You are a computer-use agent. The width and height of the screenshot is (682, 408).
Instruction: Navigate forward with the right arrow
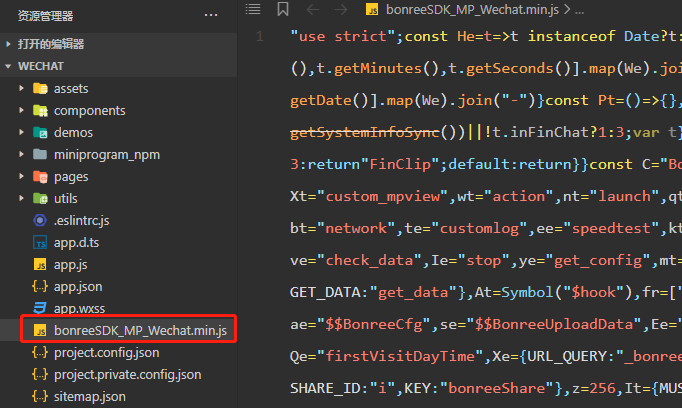(341, 9)
